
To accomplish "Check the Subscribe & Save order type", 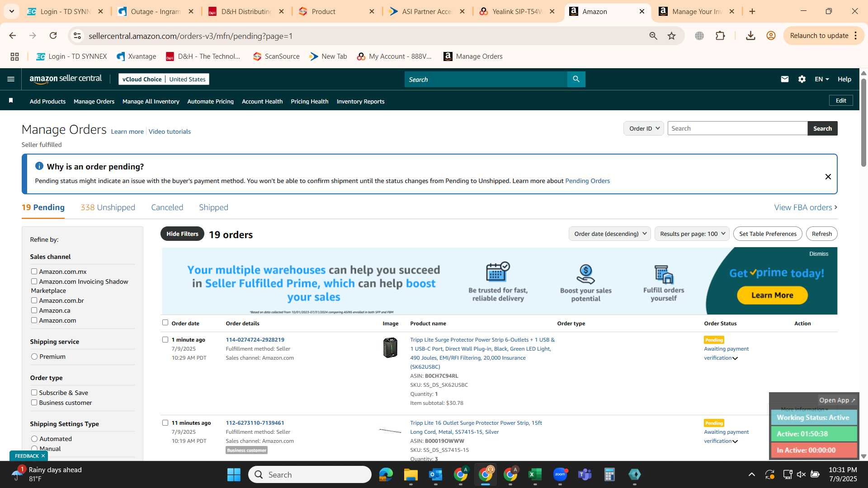I will tap(34, 392).
